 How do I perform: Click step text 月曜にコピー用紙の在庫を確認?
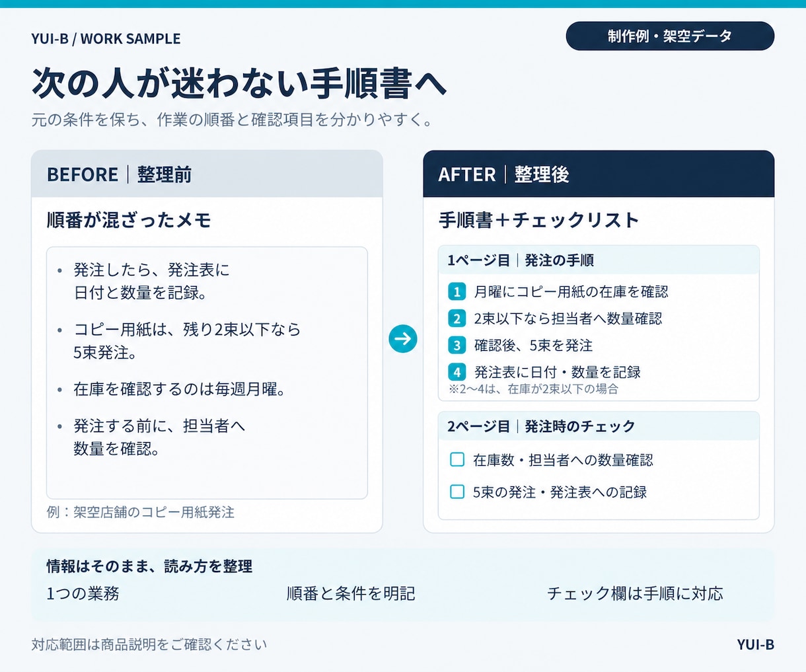coord(571,291)
